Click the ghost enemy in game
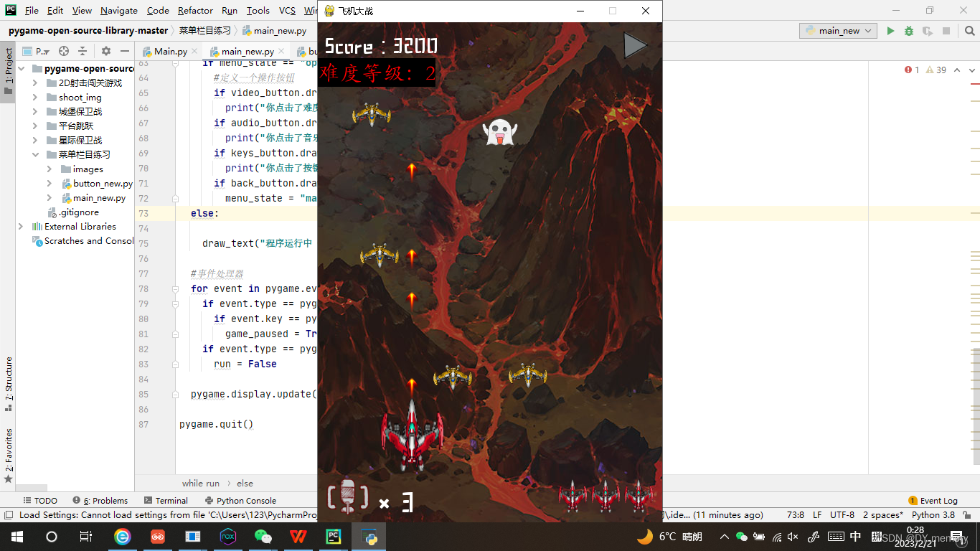Image resolution: width=980 pixels, height=551 pixels. (x=499, y=133)
